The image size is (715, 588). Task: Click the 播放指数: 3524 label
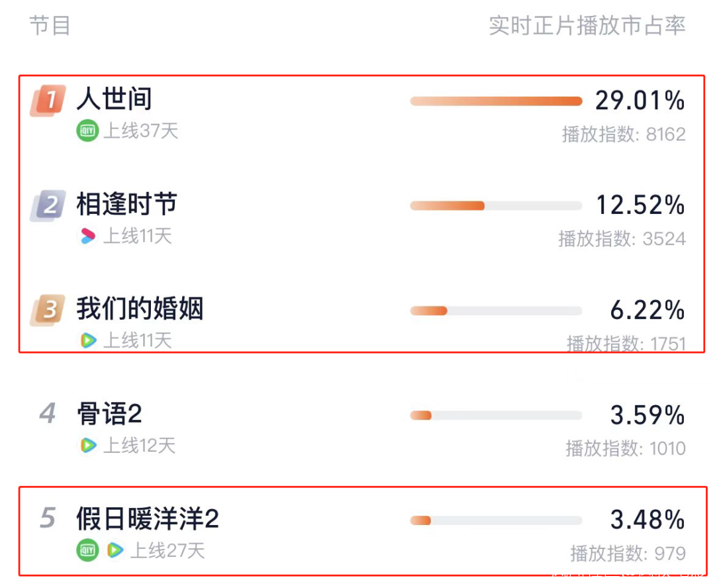(622, 238)
